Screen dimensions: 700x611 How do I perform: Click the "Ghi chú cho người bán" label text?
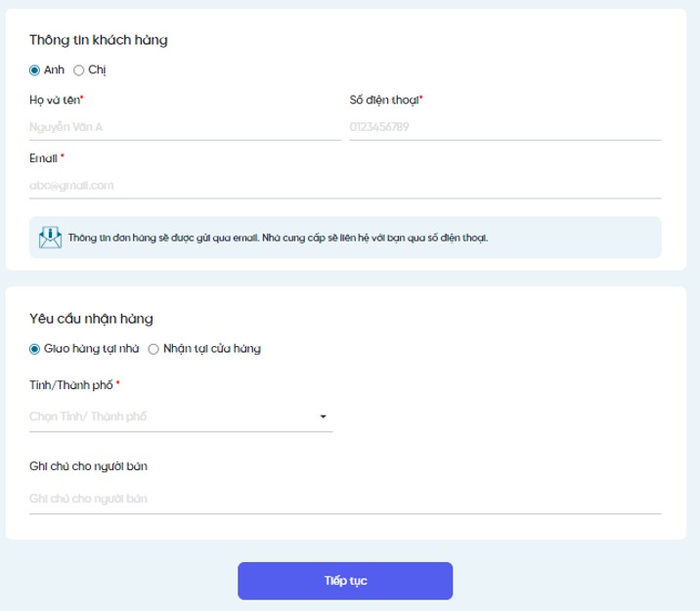(x=88, y=465)
